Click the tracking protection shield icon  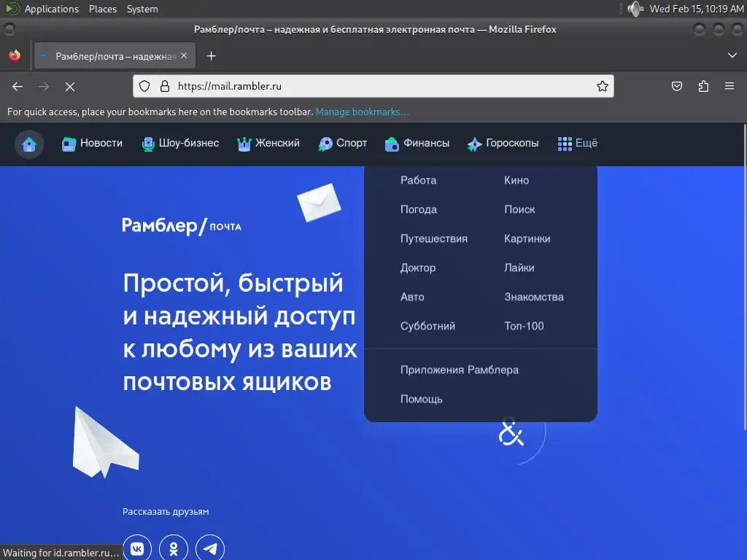pyautogui.click(x=144, y=86)
